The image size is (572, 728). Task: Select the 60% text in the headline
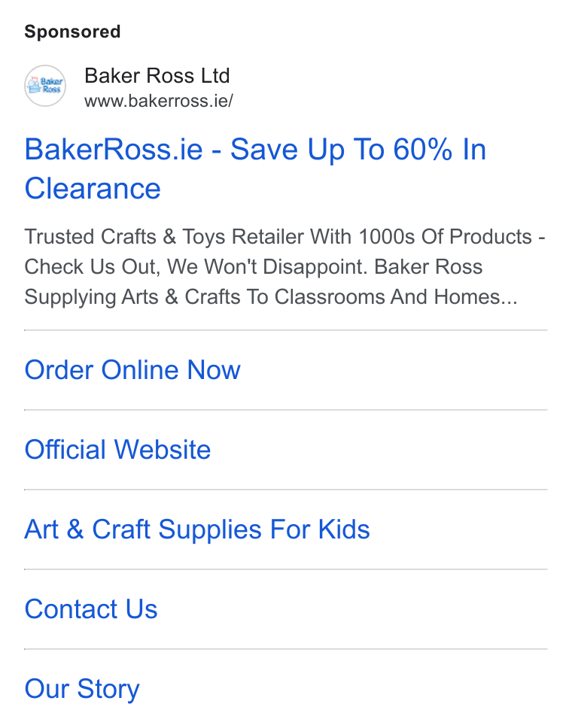(422, 150)
